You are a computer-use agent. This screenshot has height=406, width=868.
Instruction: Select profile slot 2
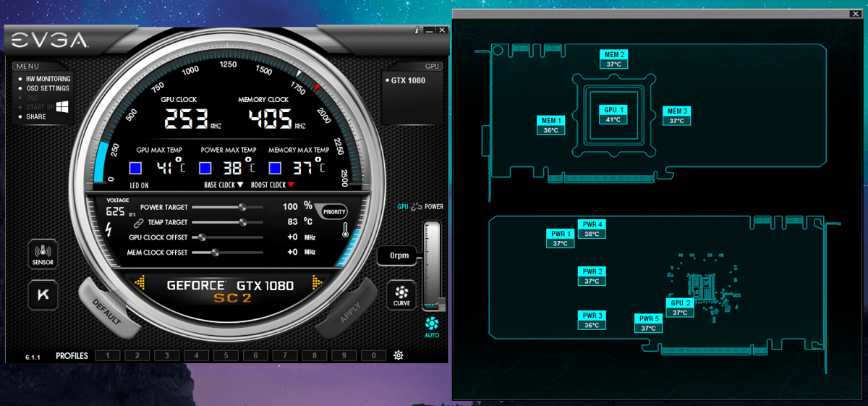[x=137, y=355]
